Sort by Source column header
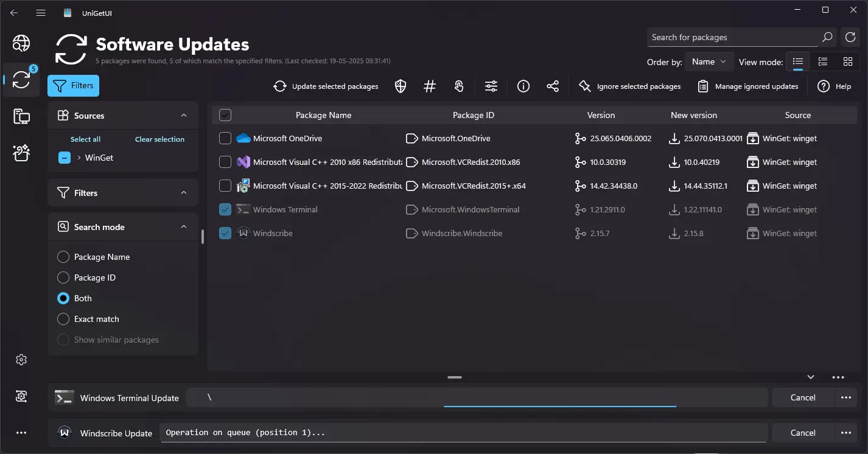 tap(798, 115)
